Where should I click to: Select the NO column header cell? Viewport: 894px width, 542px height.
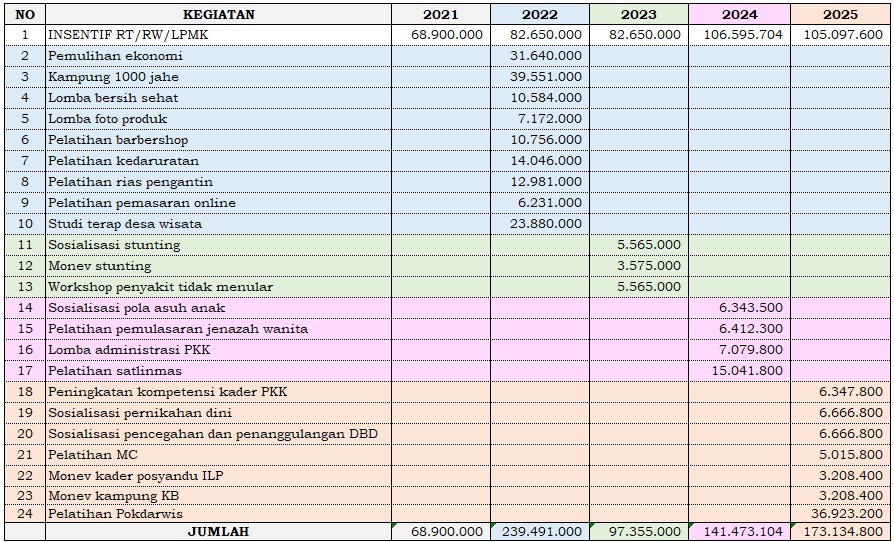(x=25, y=14)
